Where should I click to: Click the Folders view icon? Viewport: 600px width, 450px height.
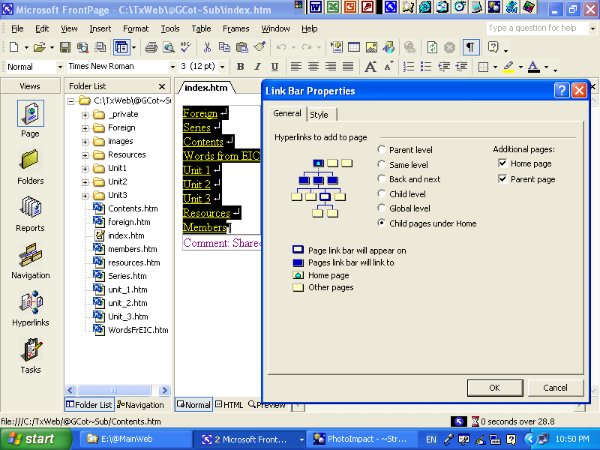30,162
